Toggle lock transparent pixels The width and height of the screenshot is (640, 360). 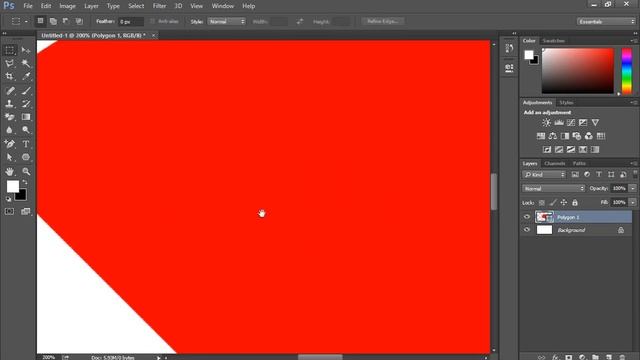click(542, 202)
